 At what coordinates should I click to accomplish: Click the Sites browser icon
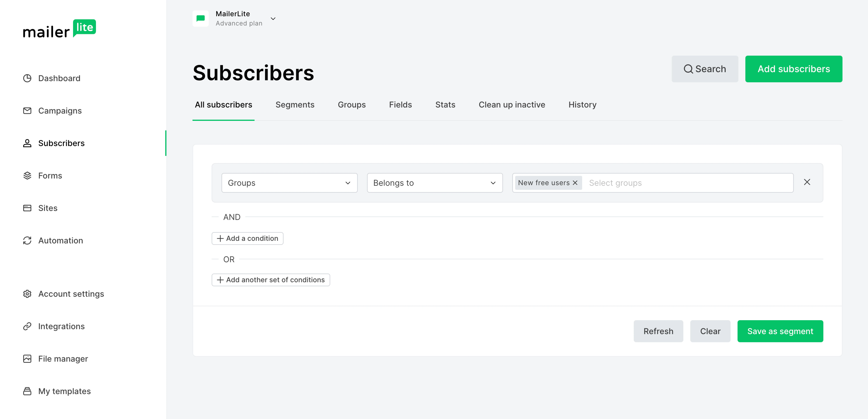27,208
